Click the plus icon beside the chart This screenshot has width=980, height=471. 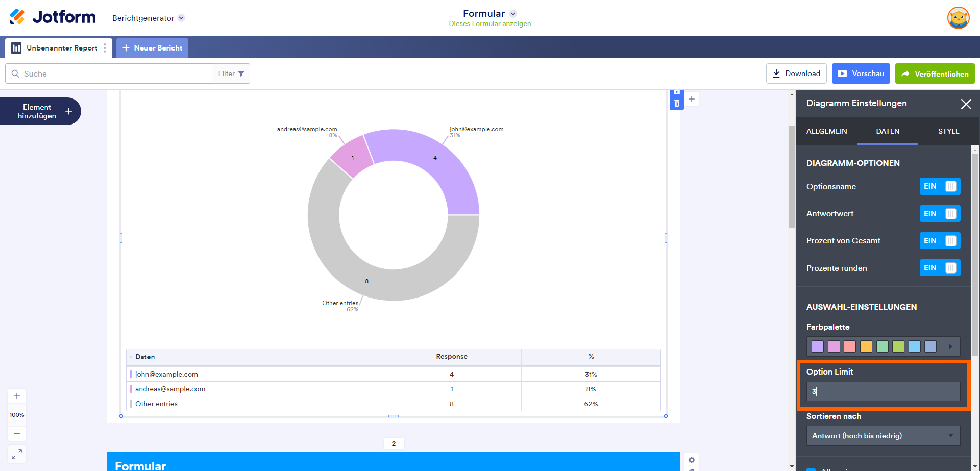[692, 99]
